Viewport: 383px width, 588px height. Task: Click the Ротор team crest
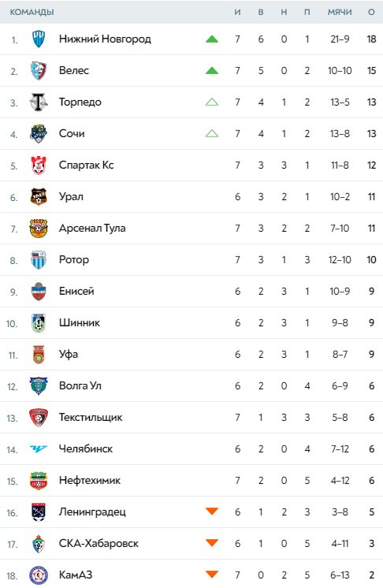tap(39, 259)
